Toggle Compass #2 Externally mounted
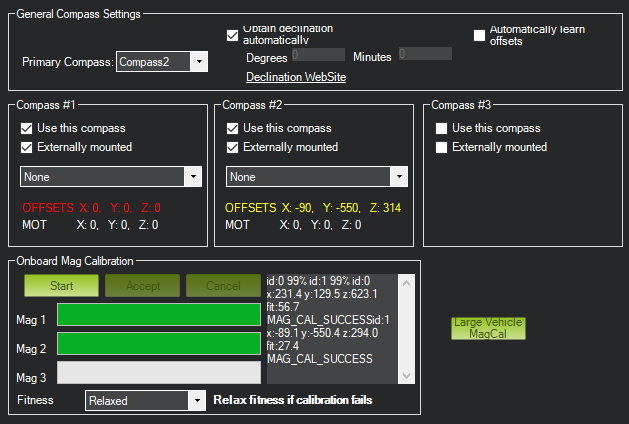This screenshot has height=424, width=629. pos(232,147)
